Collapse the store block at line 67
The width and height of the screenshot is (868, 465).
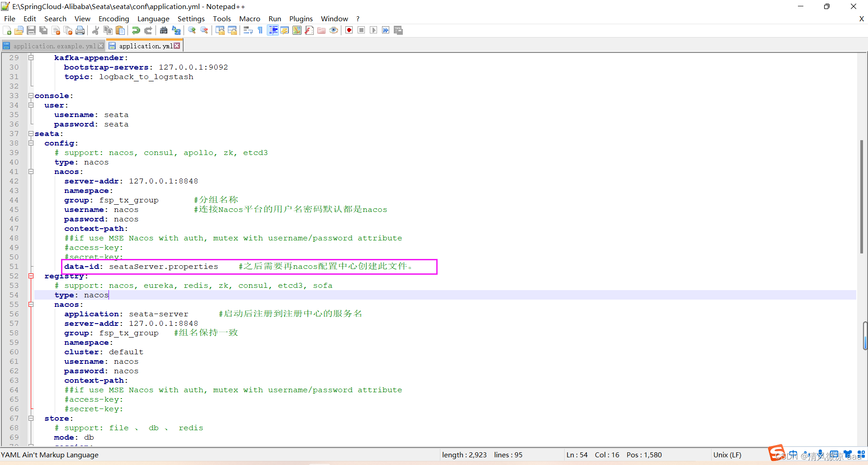coord(31,418)
